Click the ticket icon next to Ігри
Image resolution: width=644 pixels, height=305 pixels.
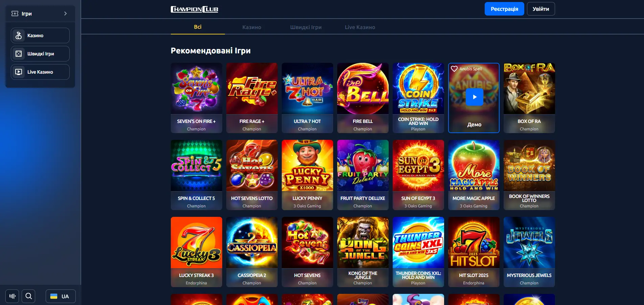[x=15, y=14]
